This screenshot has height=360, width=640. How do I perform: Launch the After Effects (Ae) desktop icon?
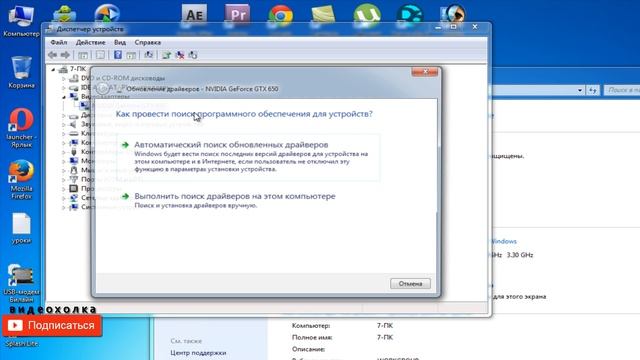(x=194, y=16)
